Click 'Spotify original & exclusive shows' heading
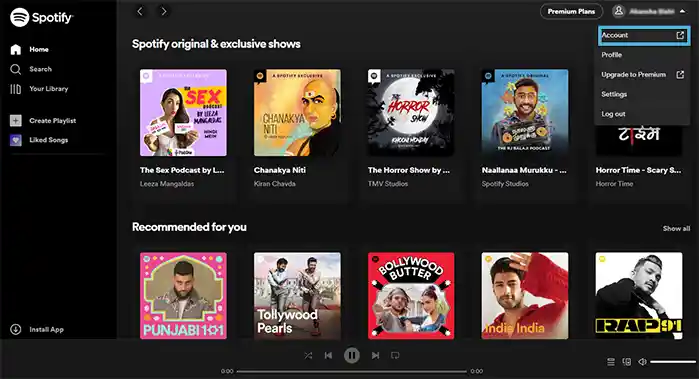 pyautogui.click(x=216, y=44)
